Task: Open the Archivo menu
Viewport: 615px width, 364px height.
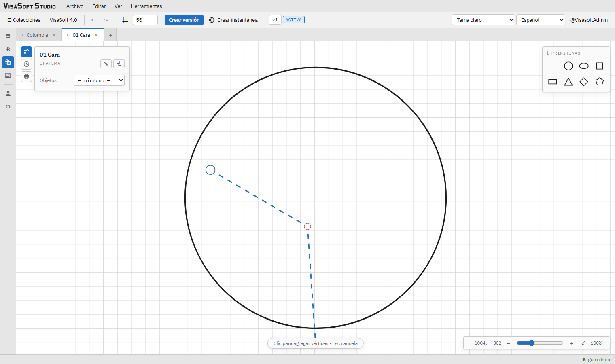Action: click(75, 6)
